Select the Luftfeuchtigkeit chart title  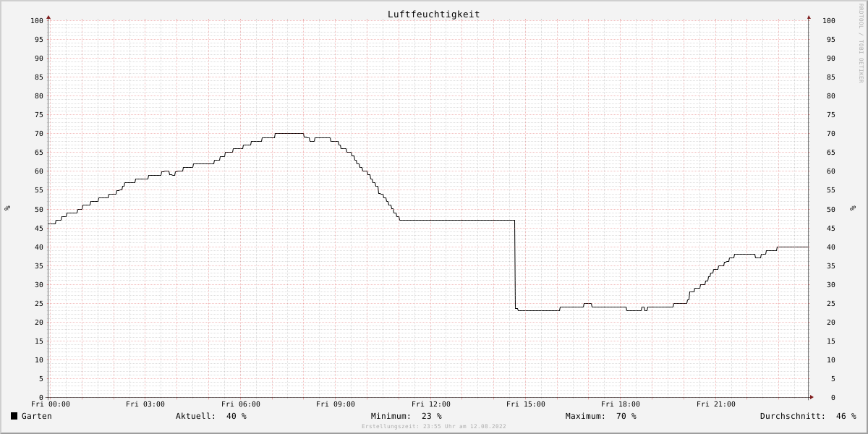point(433,14)
